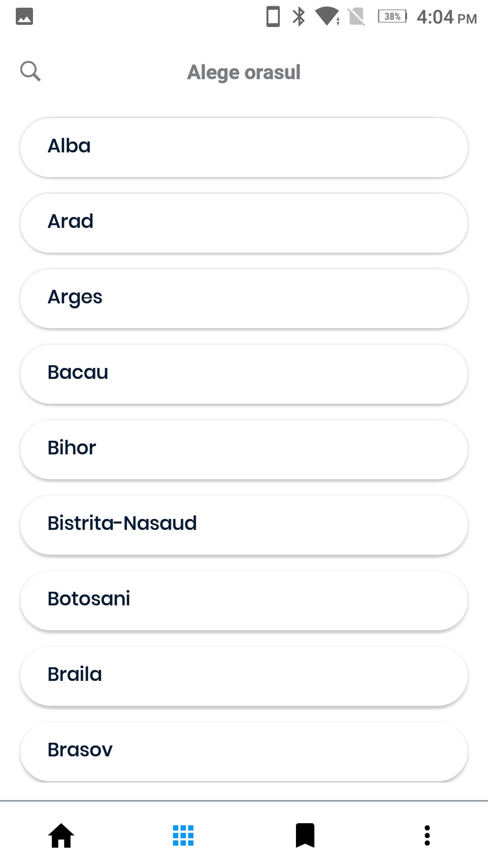Choose Arad in the list

click(244, 223)
